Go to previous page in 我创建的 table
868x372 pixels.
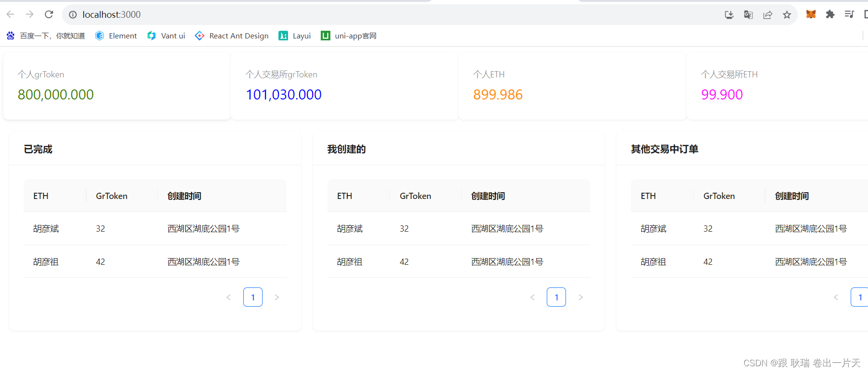click(532, 297)
